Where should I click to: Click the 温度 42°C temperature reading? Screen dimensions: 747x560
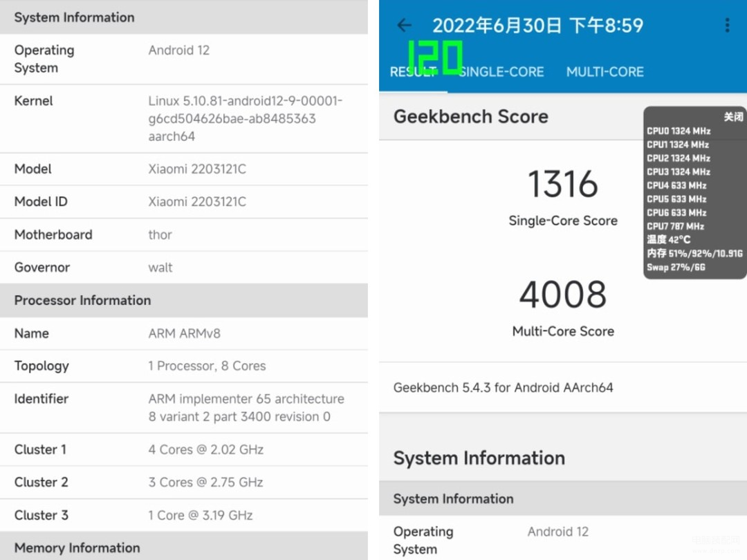coord(668,239)
